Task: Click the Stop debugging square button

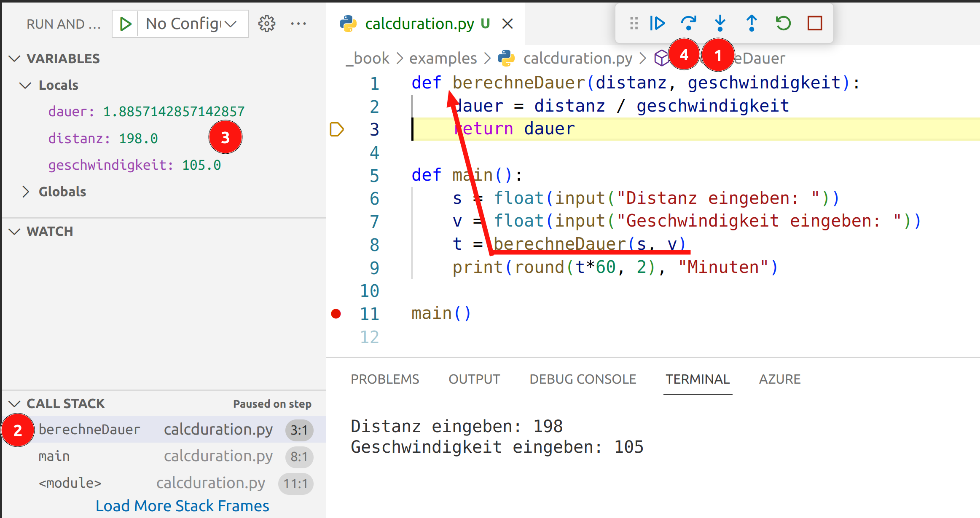Action: pyautogui.click(x=815, y=23)
